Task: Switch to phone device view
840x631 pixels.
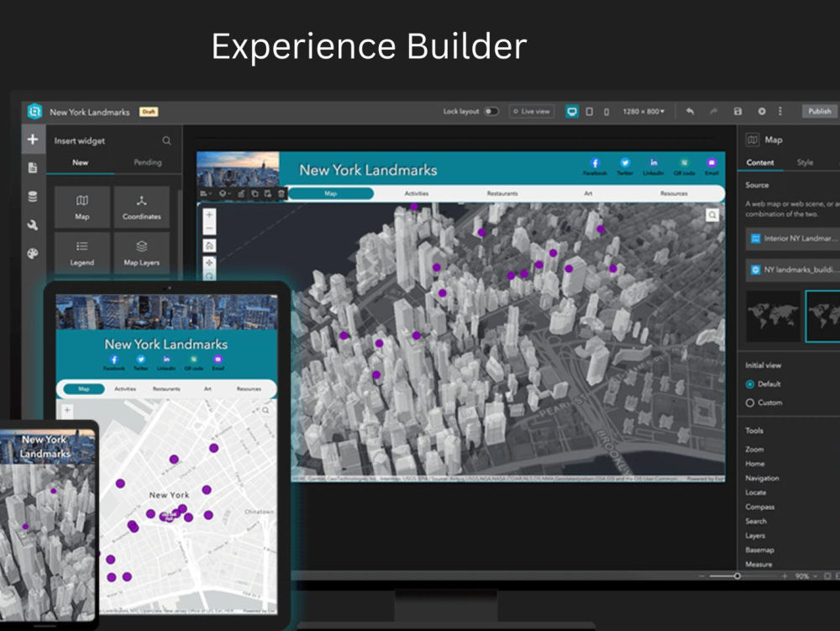Action: (606, 112)
